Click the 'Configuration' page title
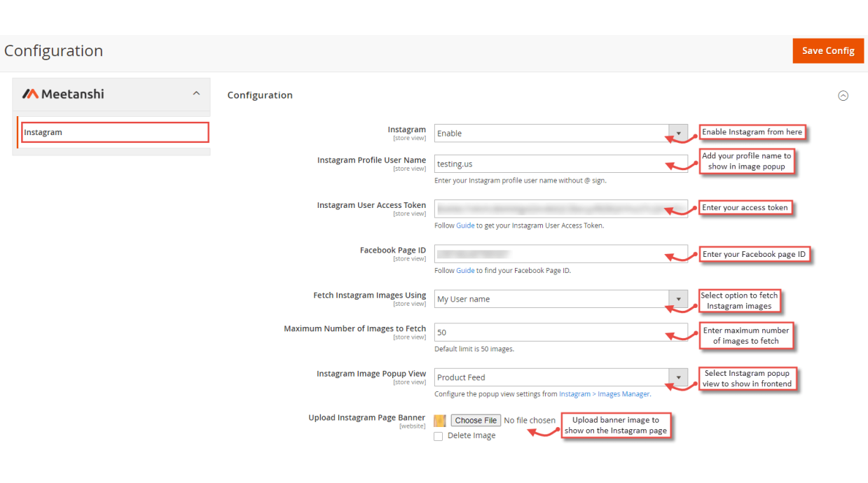The width and height of the screenshot is (868, 483). [54, 51]
